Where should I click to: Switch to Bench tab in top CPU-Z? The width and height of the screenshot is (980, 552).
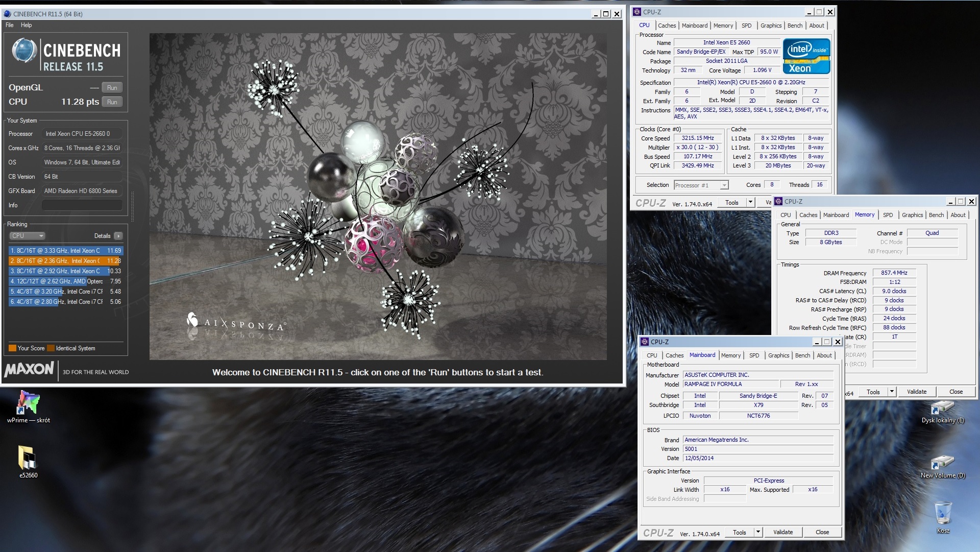tap(795, 26)
